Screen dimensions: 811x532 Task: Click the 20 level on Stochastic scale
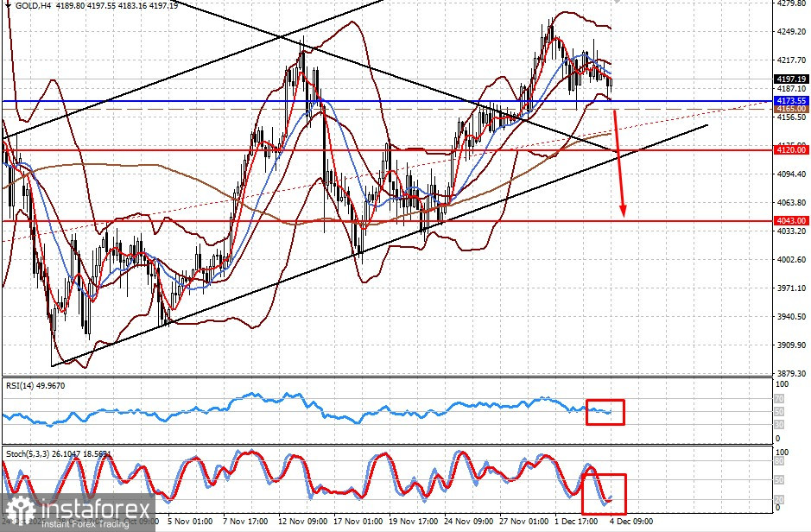779,499
